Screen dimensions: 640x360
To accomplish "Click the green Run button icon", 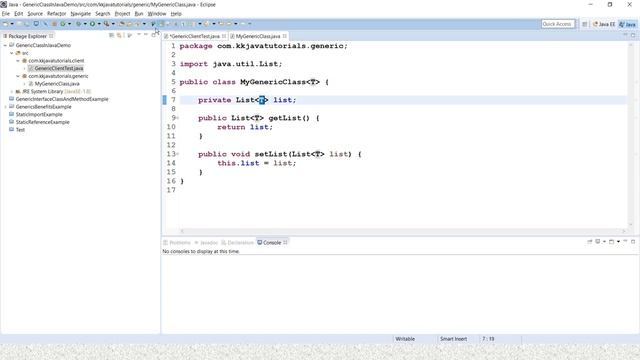I will pos(92,24).
